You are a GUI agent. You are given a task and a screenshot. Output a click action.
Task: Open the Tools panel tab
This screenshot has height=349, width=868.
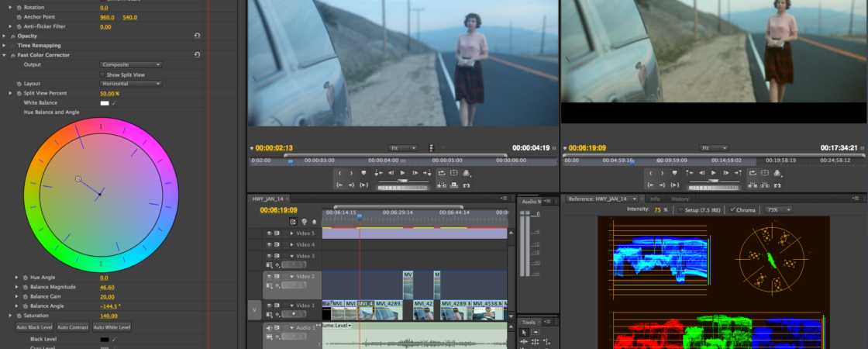point(529,323)
